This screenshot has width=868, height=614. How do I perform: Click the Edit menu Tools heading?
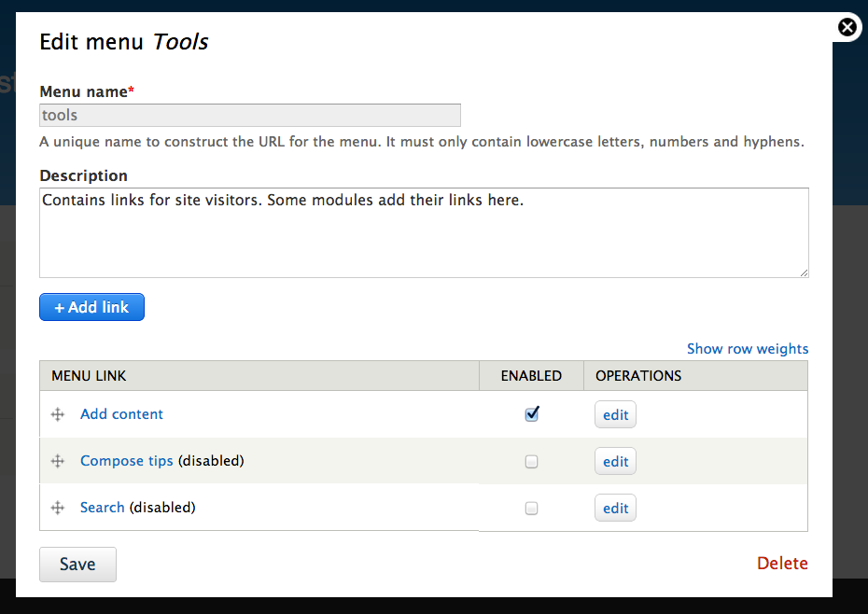pyautogui.click(x=124, y=42)
